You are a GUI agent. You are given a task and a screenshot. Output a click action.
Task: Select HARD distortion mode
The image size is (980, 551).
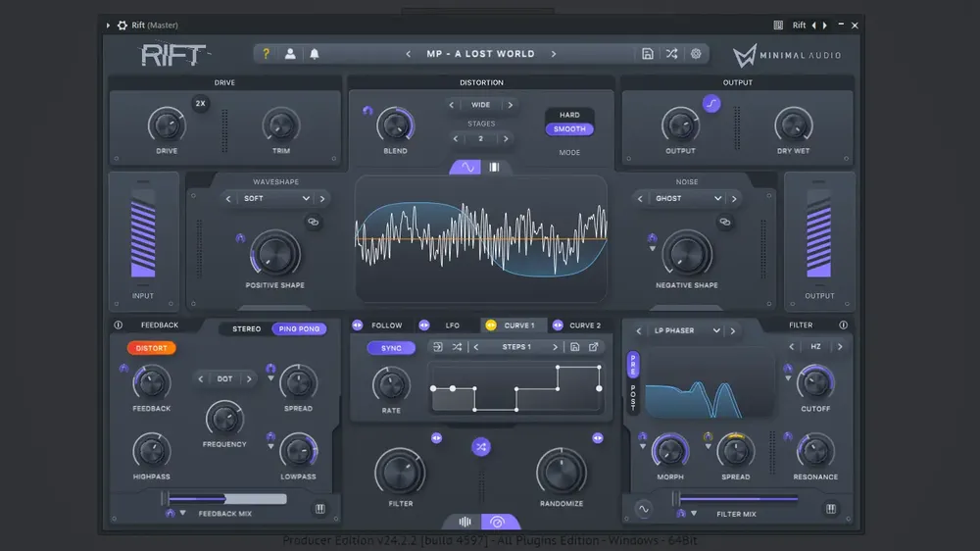(569, 115)
